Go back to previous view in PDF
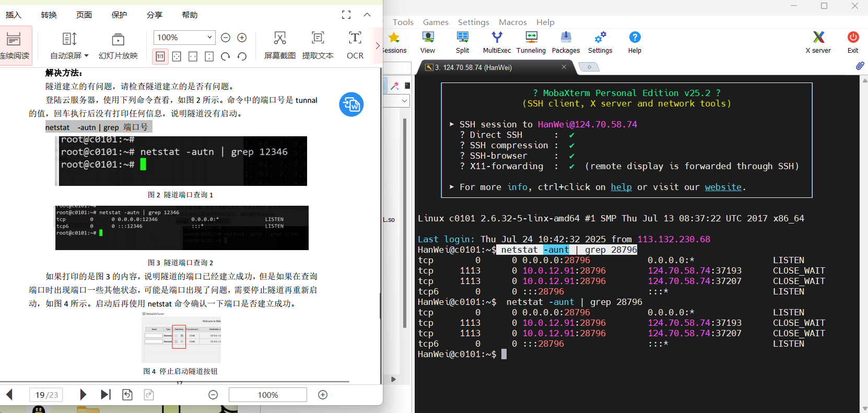The height and width of the screenshot is (413, 868). (x=127, y=395)
